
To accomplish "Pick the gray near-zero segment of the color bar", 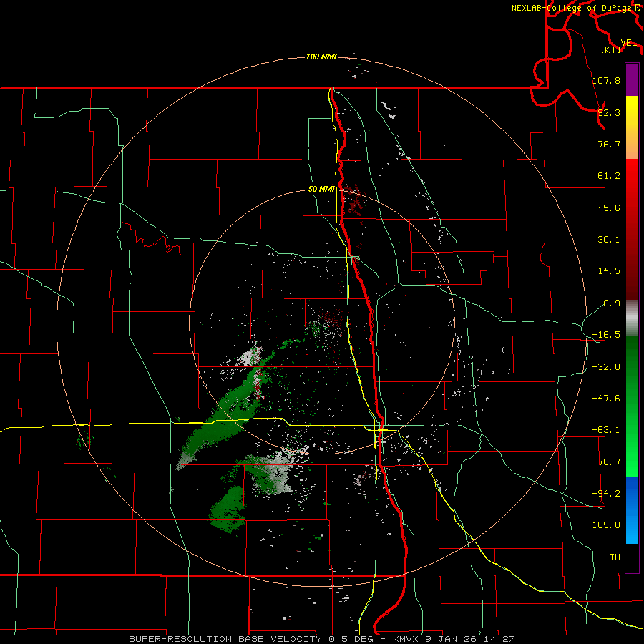I will pyautogui.click(x=632, y=318).
